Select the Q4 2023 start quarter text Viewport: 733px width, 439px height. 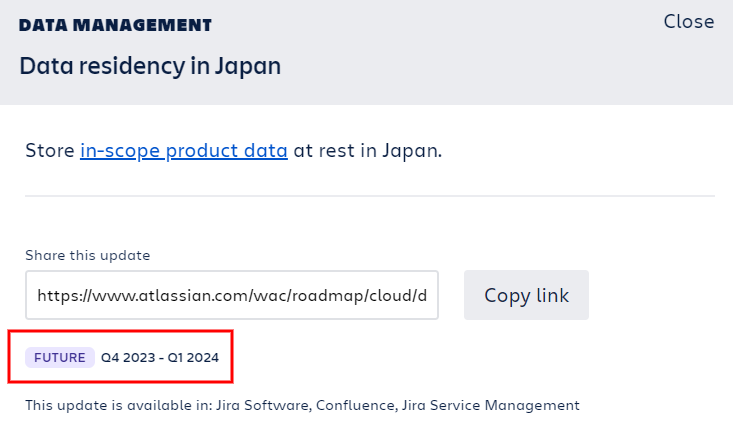coord(128,358)
